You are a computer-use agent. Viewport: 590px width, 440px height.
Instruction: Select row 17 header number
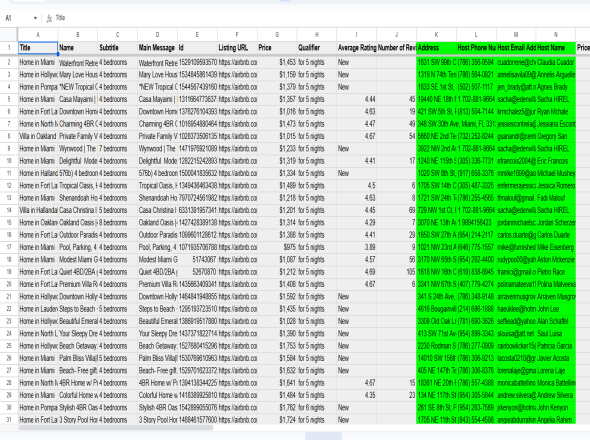point(9,247)
